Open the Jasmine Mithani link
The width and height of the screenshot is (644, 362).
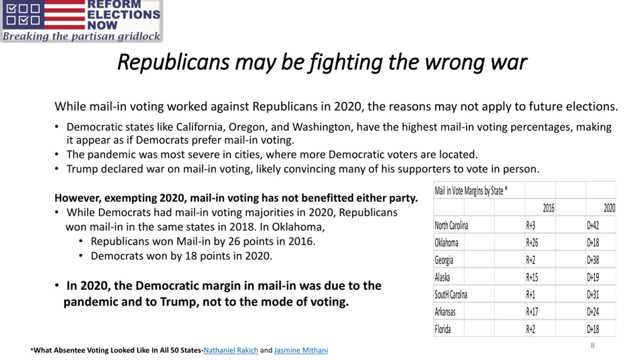point(301,350)
